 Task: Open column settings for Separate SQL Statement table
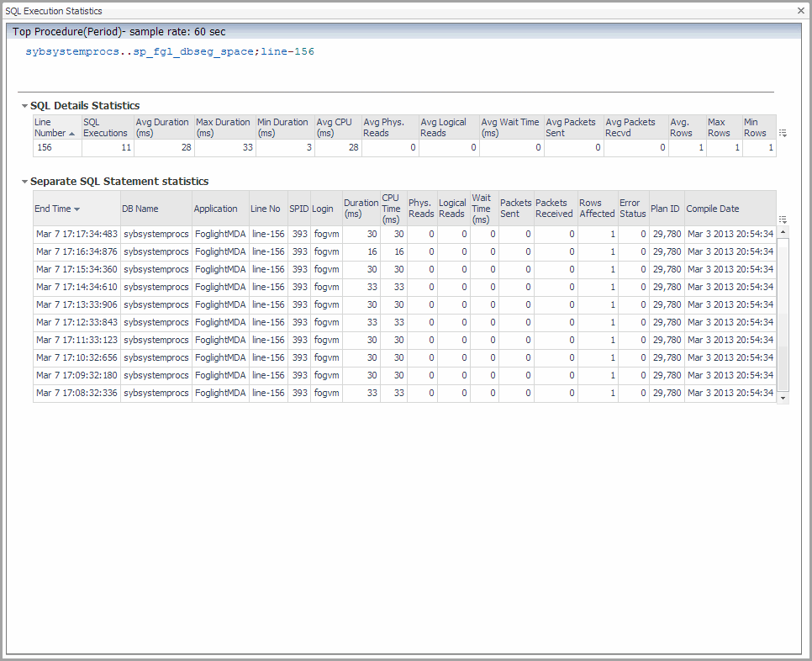783,219
